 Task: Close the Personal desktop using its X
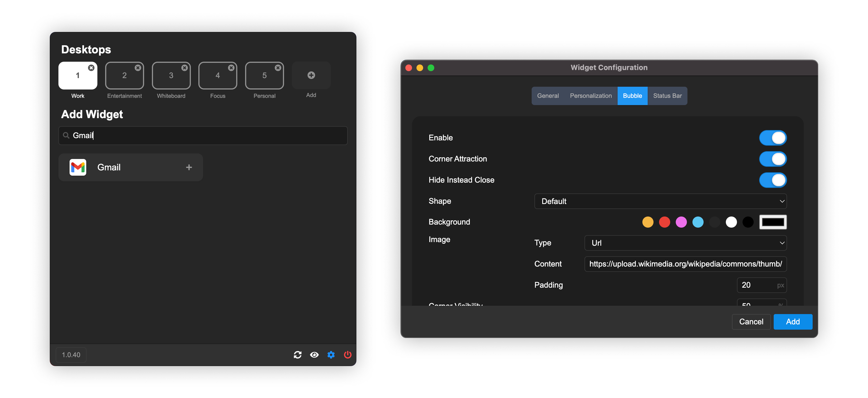[x=278, y=68]
